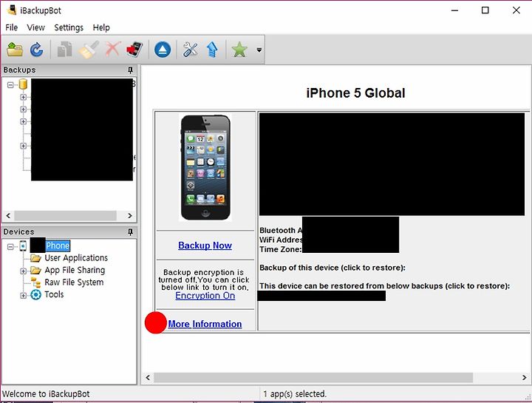
Task: Select the highlighted iPhone device entry
Action: (x=58, y=245)
